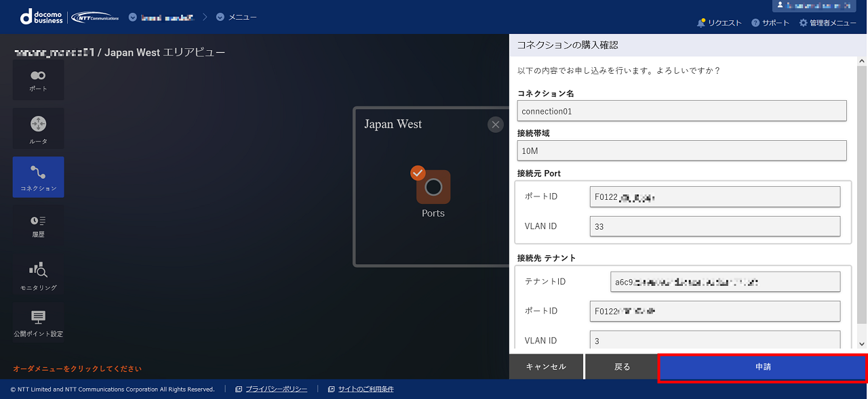Close the Japan West area card

tap(495, 124)
